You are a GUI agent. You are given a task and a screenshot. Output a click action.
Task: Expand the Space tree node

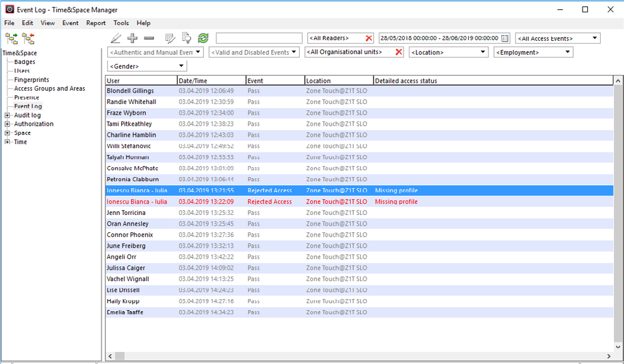click(7, 133)
